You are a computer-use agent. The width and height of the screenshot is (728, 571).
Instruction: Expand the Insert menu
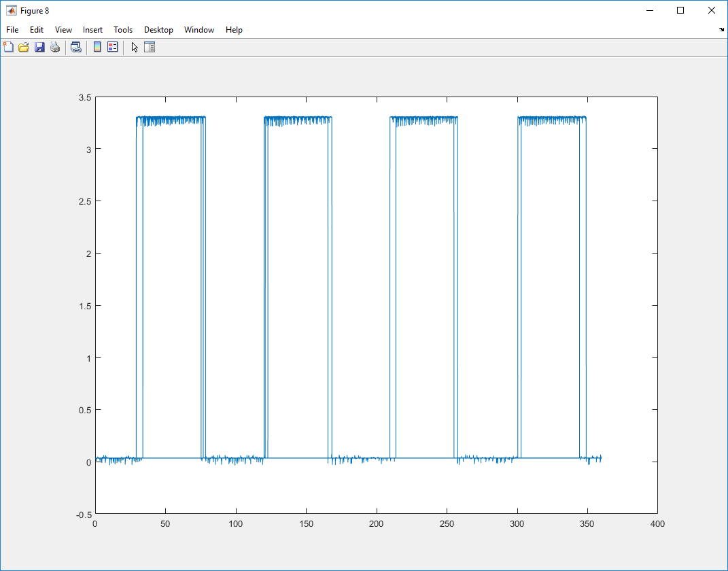tap(92, 30)
